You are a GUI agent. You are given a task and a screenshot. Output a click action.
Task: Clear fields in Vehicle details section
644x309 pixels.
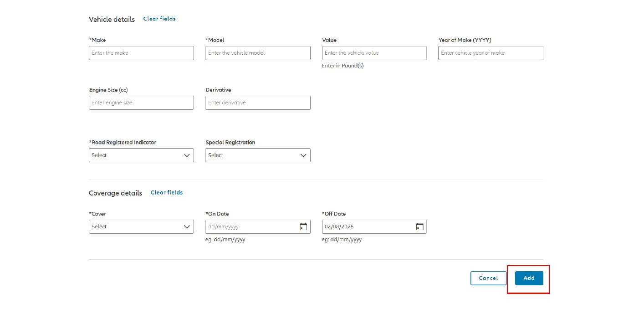(159, 19)
